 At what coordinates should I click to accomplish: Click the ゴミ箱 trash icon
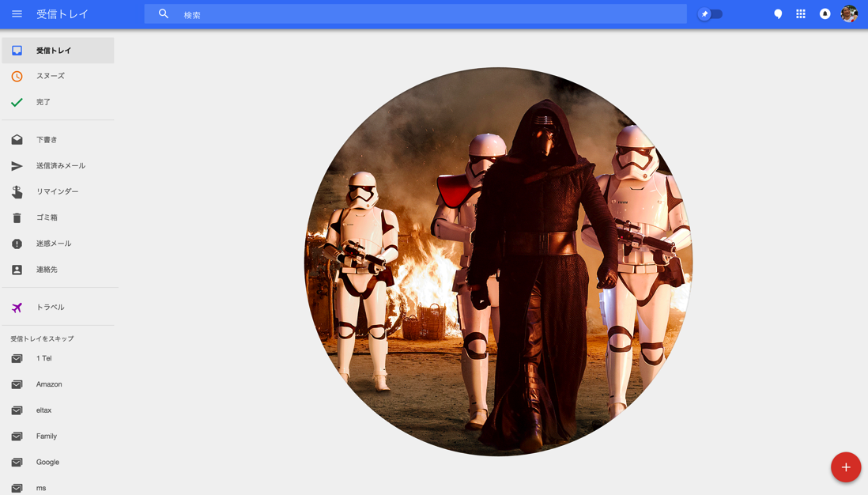17,217
